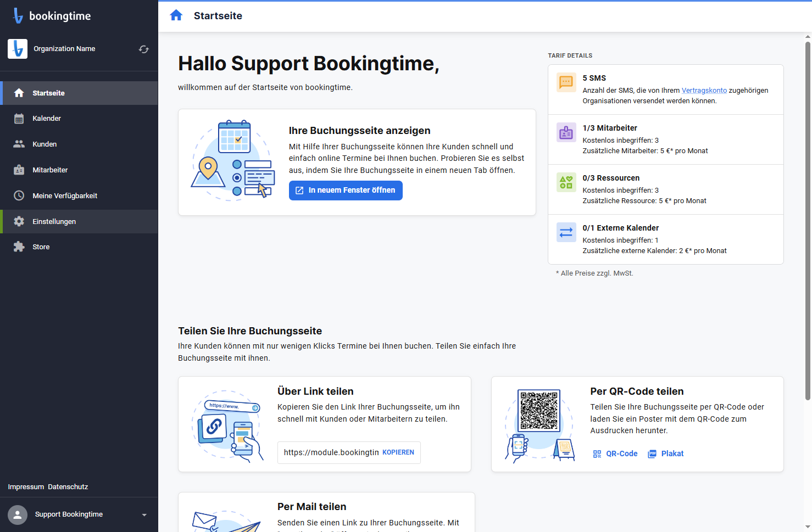This screenshot has height=532, width=812.
Task: Click the bookingtime logo in the sidebar header
Action: [52, 16]
